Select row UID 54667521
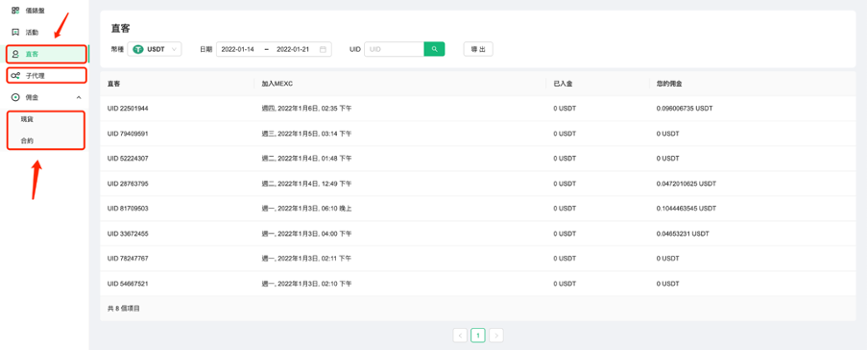Screen dimensions: 868x350 (478, 284)
